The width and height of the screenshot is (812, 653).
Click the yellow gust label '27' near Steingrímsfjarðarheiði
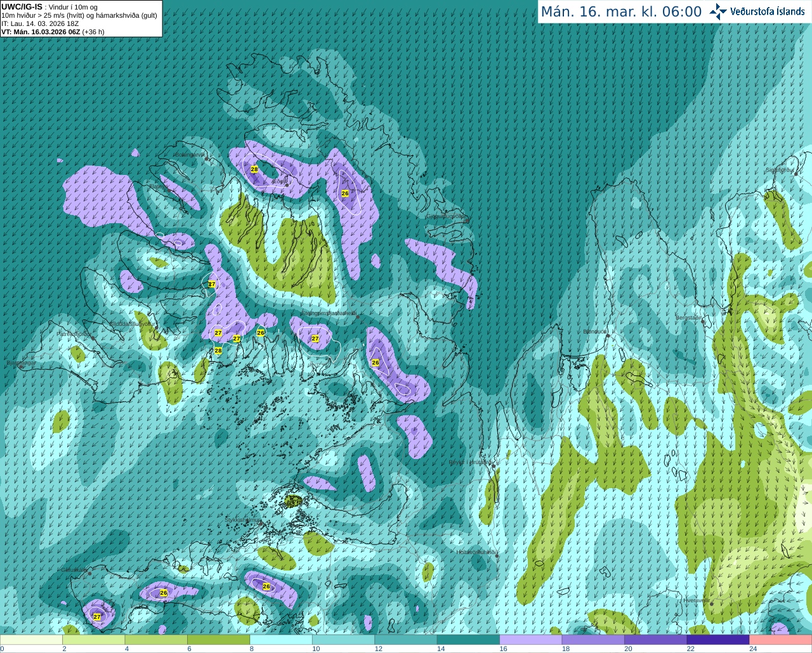(x=315, y=339)
